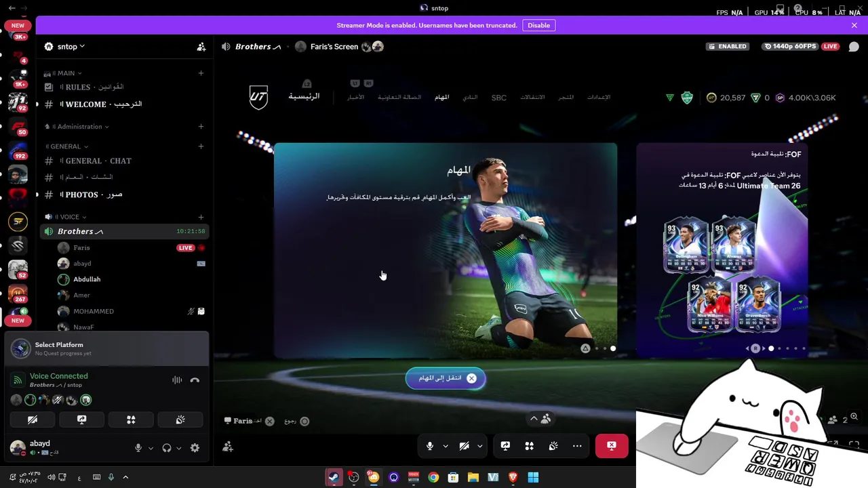Open camera chevron in call control bar
The image size is (868, 488).
479,446
